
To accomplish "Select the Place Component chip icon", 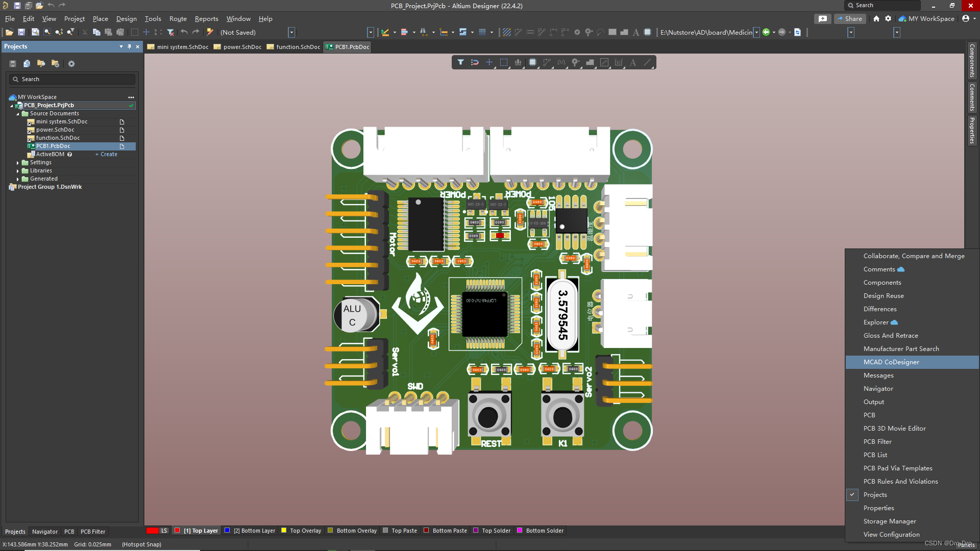I will pos(532,62).
